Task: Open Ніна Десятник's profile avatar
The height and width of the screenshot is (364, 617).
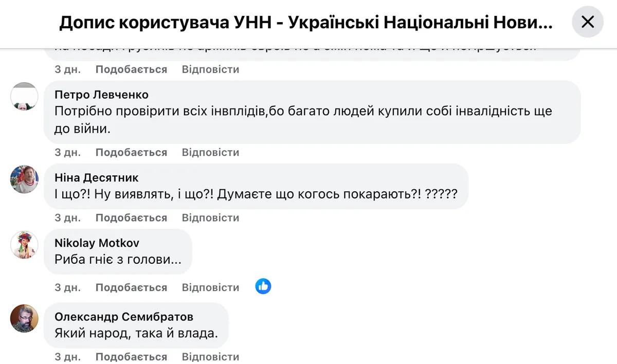Action: coord(24,179)
